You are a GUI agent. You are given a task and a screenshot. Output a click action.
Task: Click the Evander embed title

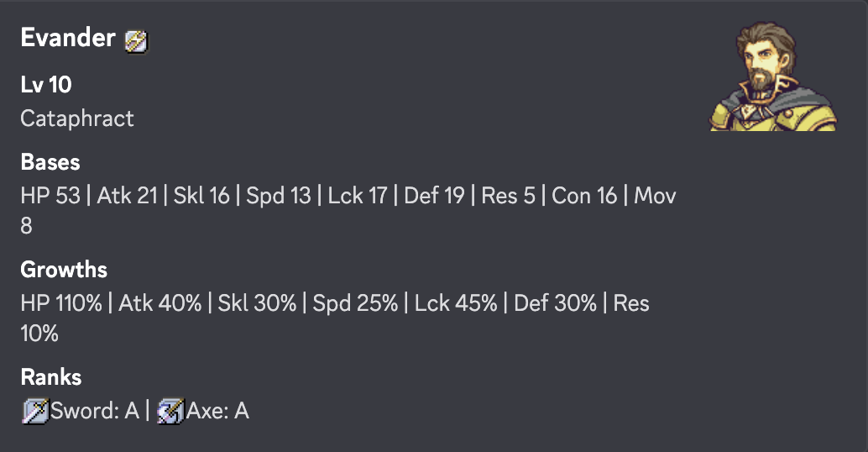click(x=67, y=39)
